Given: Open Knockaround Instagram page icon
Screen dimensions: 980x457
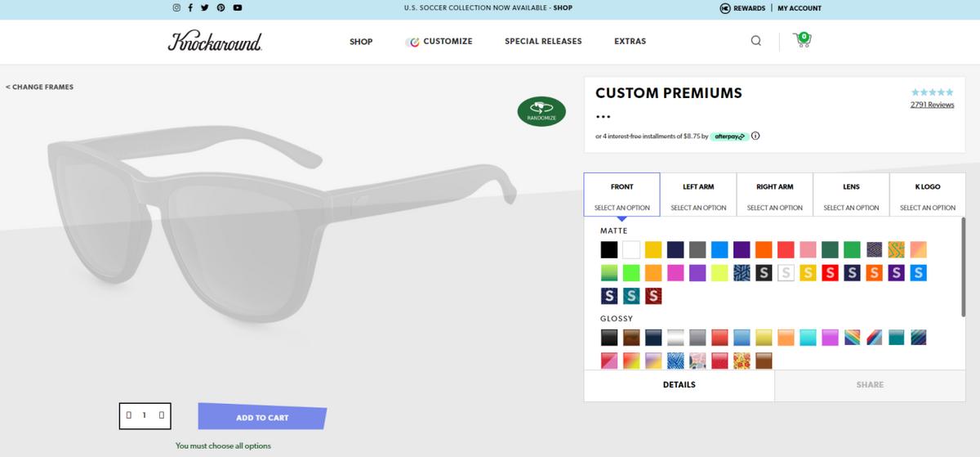Looking at the screenshot, I should (x=176, y=8).
